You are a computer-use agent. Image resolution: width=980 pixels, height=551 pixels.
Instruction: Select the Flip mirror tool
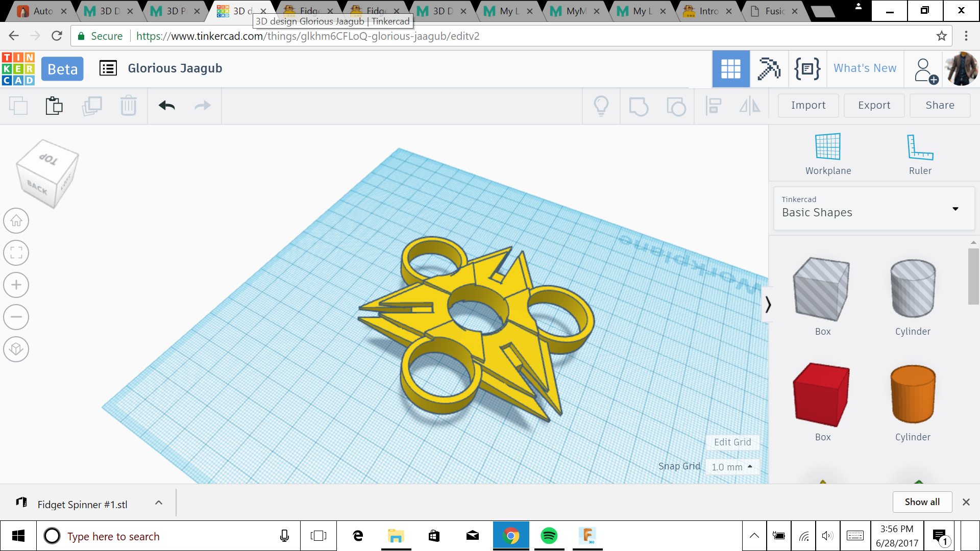coord(749,106)
